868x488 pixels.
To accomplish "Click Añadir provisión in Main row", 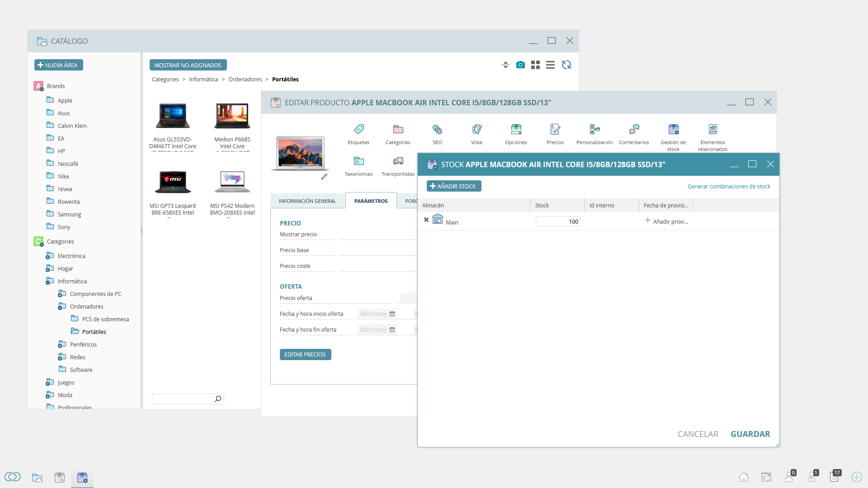I will point(666,221).
